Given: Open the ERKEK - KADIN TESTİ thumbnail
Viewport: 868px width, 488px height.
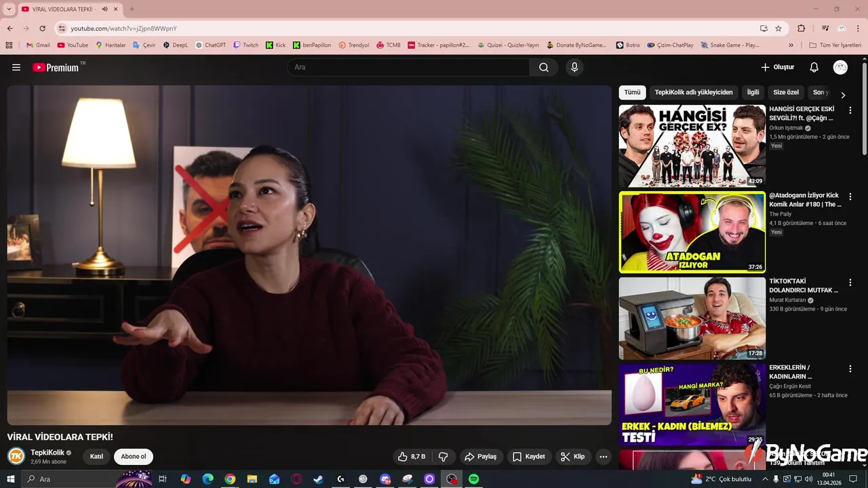Looking at the screenshot, I should pos(692,404).
